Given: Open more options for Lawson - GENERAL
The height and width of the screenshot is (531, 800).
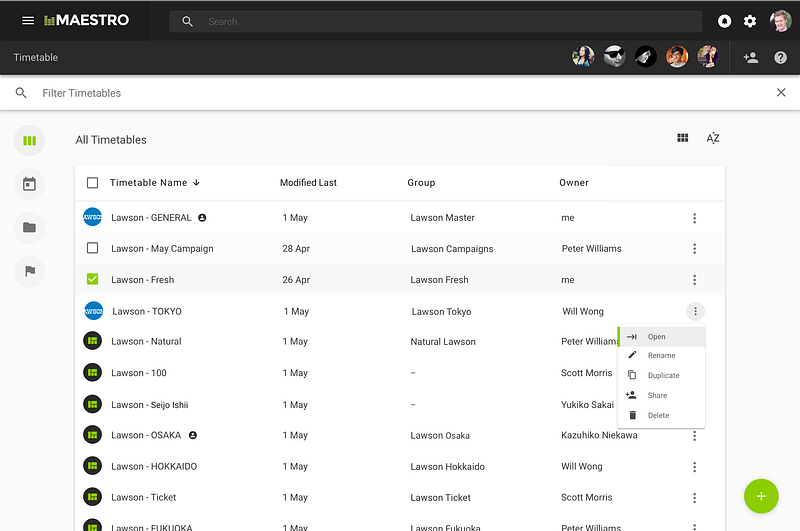Looking at the screenshot, I should pyautogui.click(x=694, y=218).
